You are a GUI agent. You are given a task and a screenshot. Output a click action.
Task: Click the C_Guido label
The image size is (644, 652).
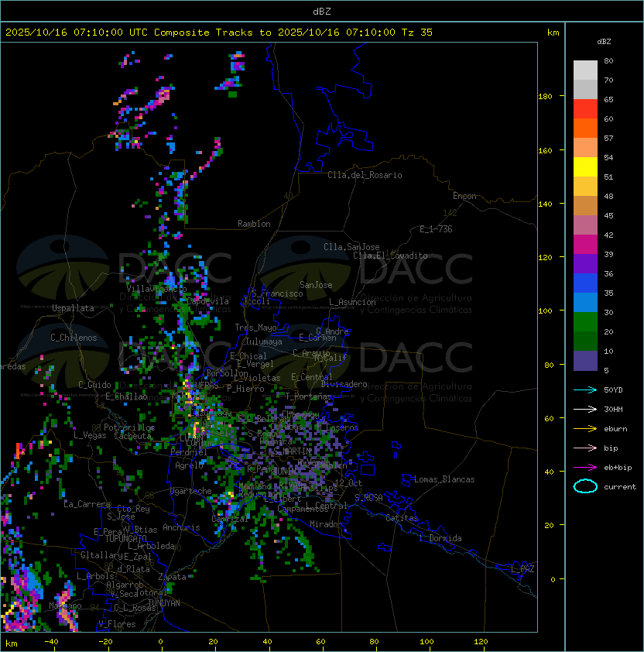[x=94, y=385]
